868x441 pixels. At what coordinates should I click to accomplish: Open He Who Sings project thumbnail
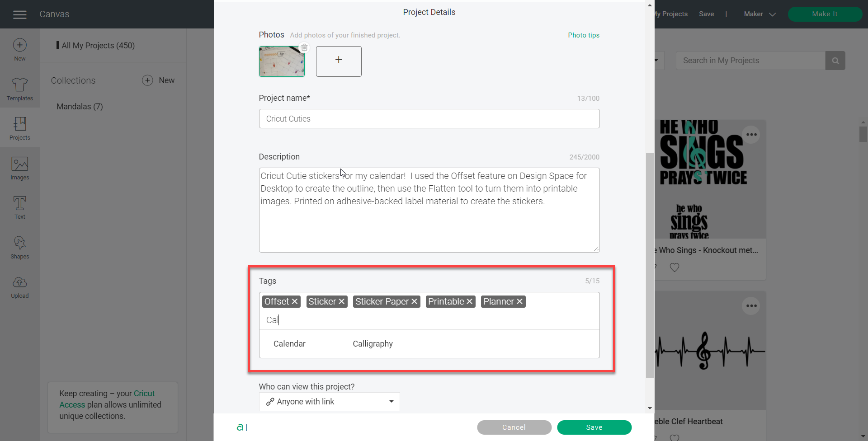(x=710, y=179)
